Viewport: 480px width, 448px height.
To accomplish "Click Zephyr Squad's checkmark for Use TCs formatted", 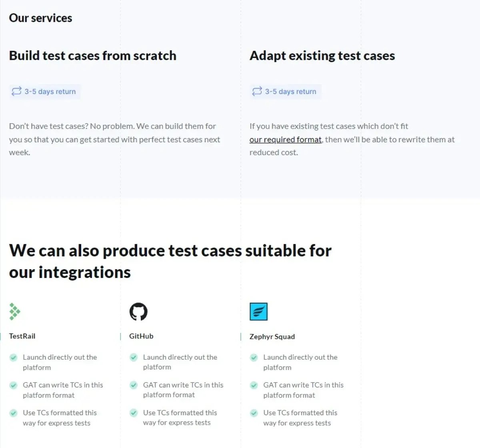I will 254,413.
